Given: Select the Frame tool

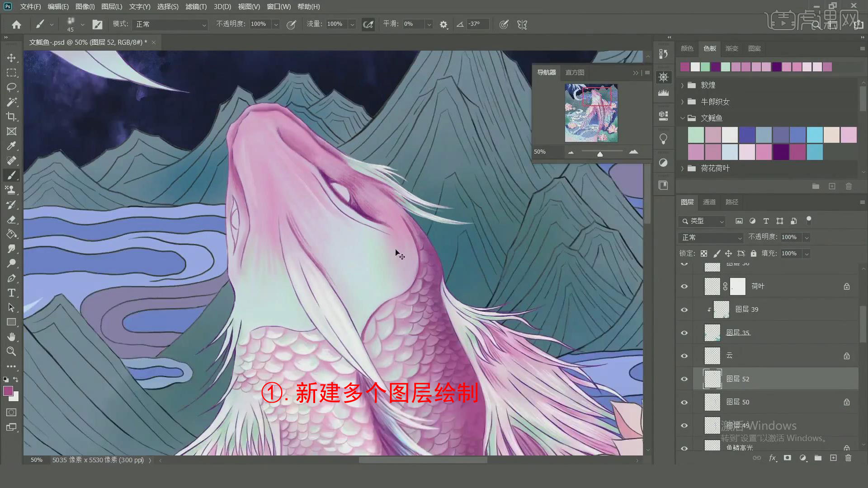Looking at the screenshot, I should coord(11,131).
